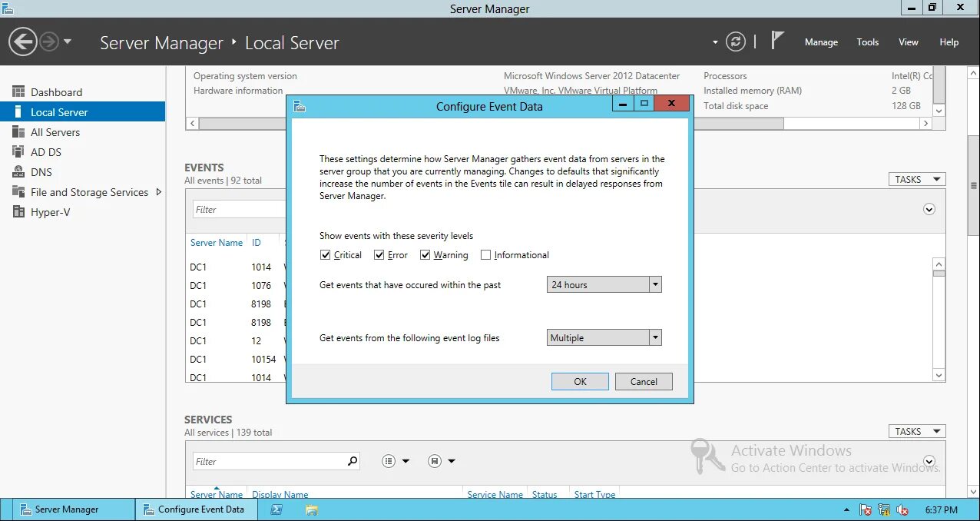Uncheck the Critical severity level

coord(325,254)
